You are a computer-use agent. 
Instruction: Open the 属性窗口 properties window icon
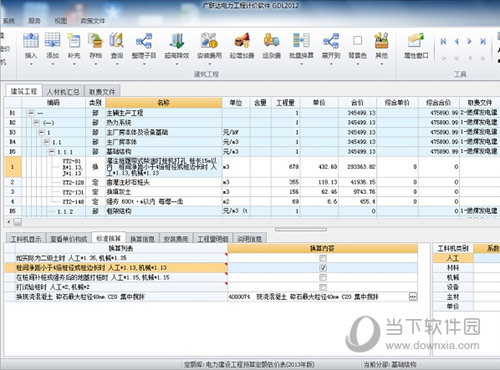click(416, 41)
